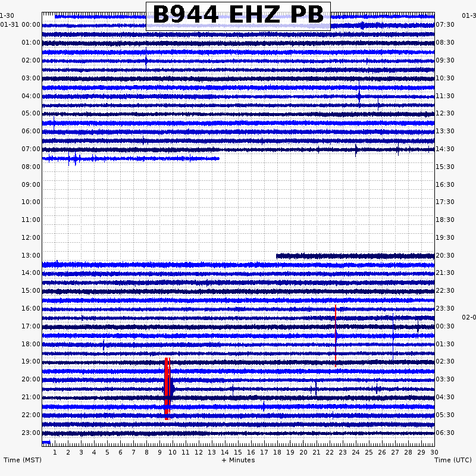This screenshot has width=476, height=476.
Task: Click the 05:30 UTC time label
Action: point(445,415)
